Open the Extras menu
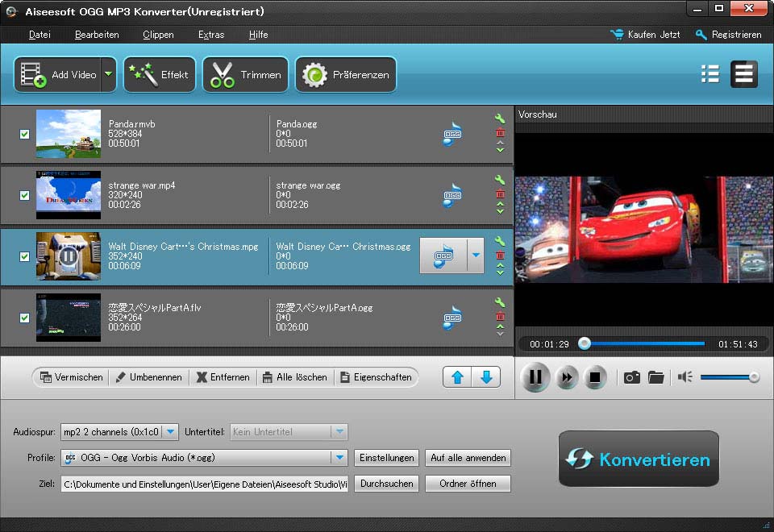The height and width of the screenshot is (532, 774). pos(211,35)
